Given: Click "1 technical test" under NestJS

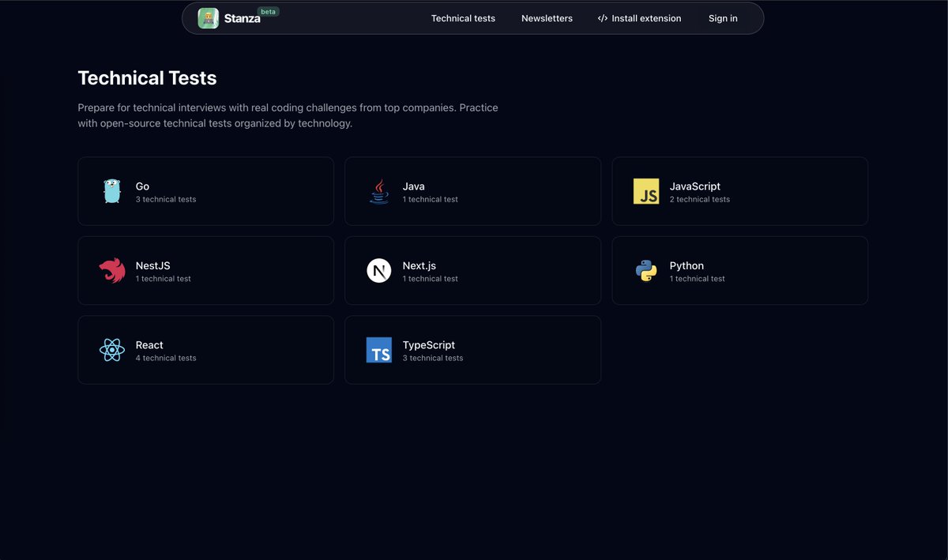Looking at the screenshot, I should [x=164, y=279].
